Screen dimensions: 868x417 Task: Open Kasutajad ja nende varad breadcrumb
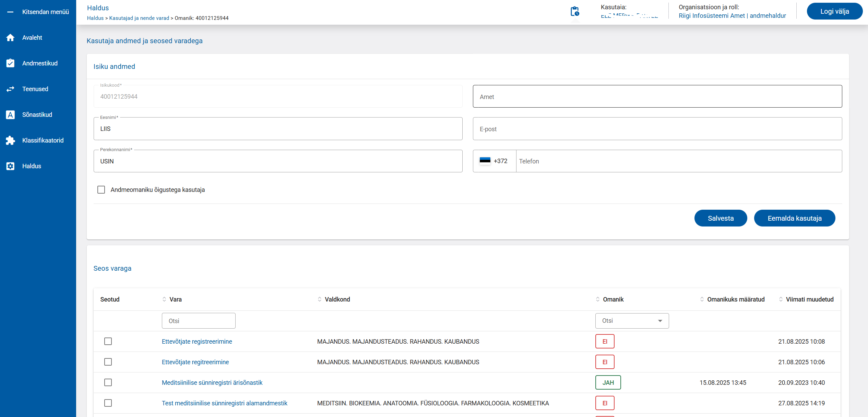coord(139,18)
